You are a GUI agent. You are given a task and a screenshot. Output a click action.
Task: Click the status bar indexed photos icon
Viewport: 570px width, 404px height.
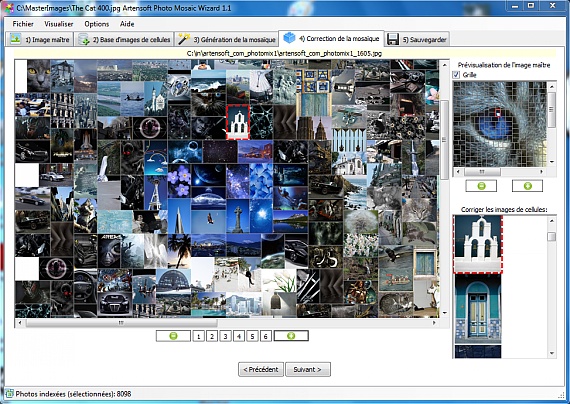(x=9, y=393)
